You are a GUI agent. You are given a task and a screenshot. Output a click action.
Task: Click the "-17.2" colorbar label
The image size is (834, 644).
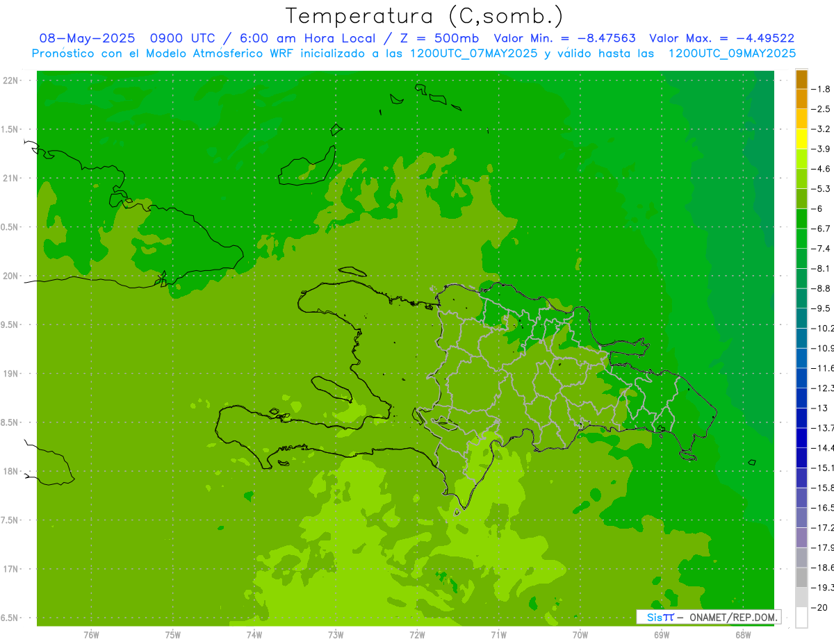pyautogui.click(x=823, y=528)
